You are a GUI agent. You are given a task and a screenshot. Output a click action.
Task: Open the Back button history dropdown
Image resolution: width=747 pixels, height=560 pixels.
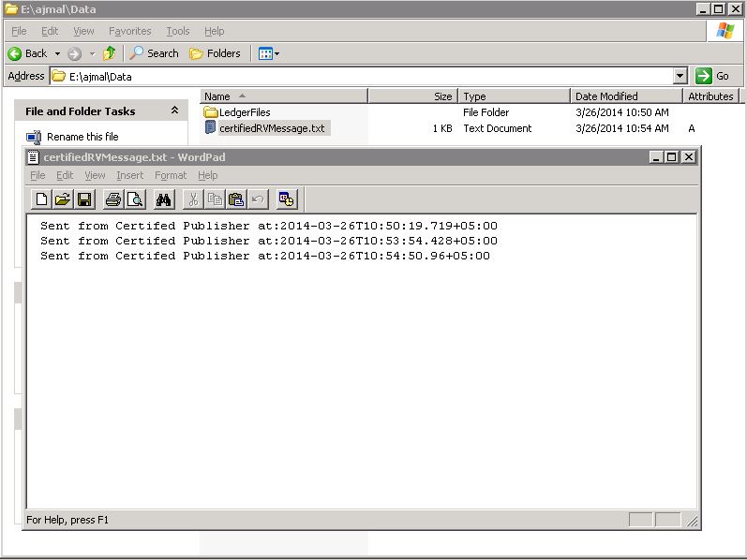58,53
